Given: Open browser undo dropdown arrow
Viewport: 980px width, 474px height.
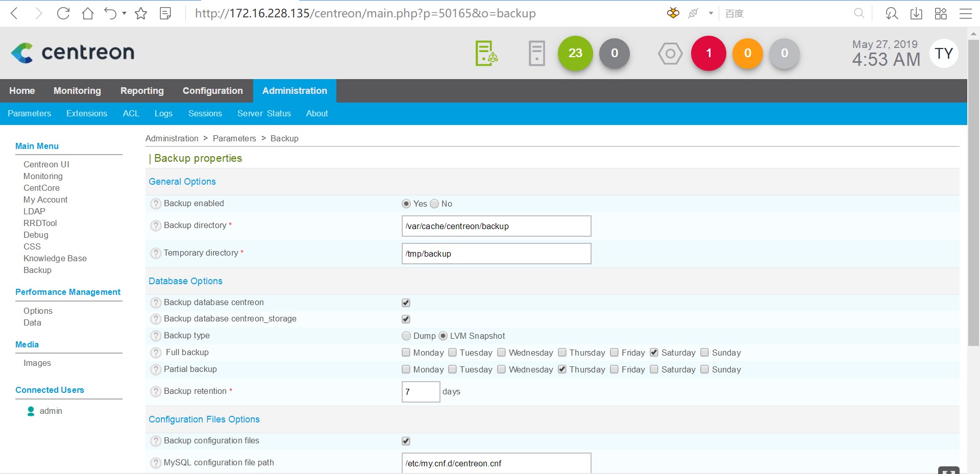Looking at the screenshot, I should [124, 13].
